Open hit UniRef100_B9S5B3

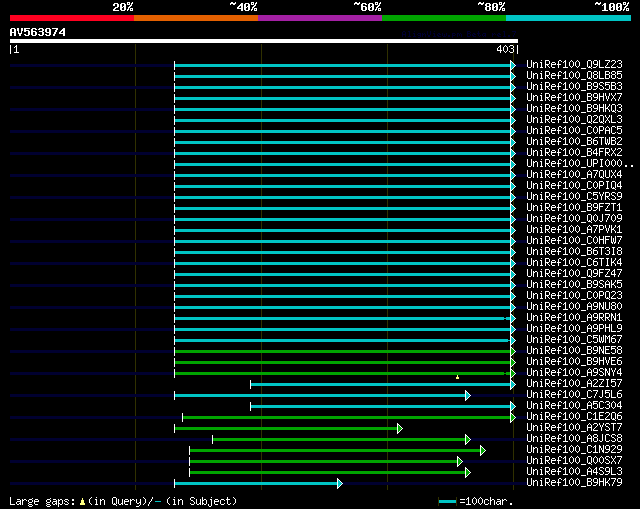574,87
